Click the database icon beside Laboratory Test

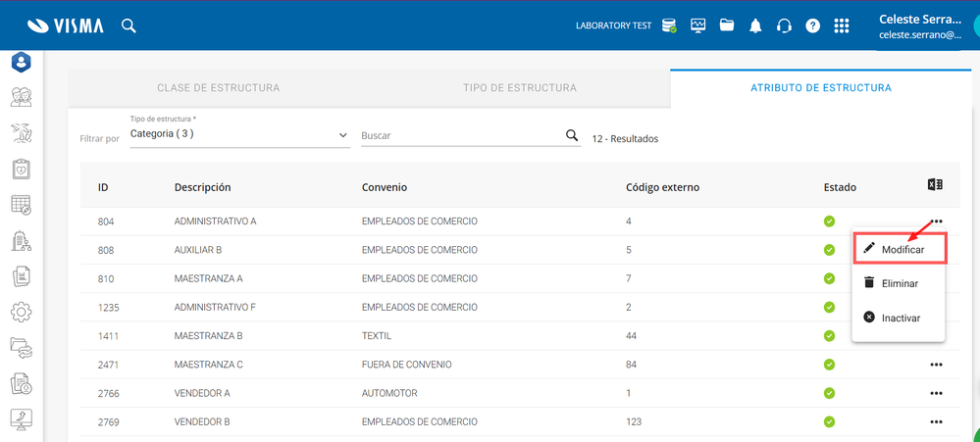pyautogui.click(x=669, y=25)
